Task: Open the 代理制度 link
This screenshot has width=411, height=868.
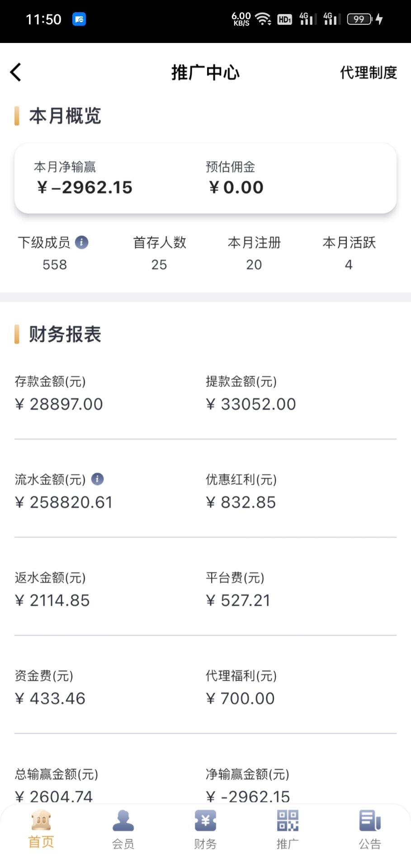Action: (x=368, y=72)
